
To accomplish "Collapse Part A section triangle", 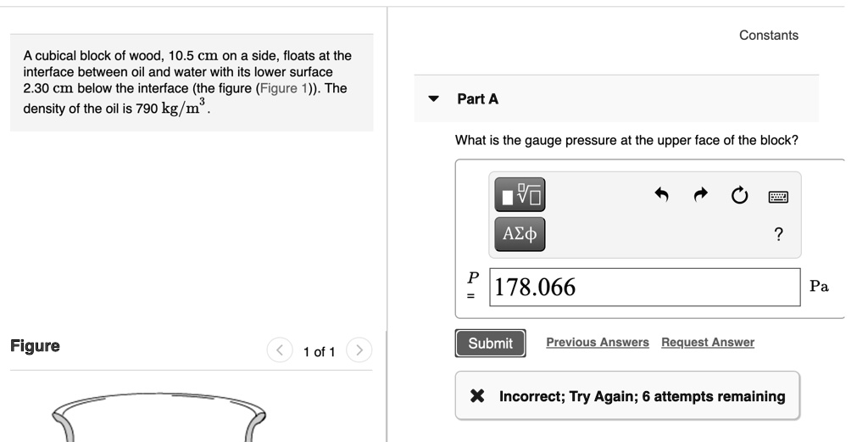I will pos(434,99).
